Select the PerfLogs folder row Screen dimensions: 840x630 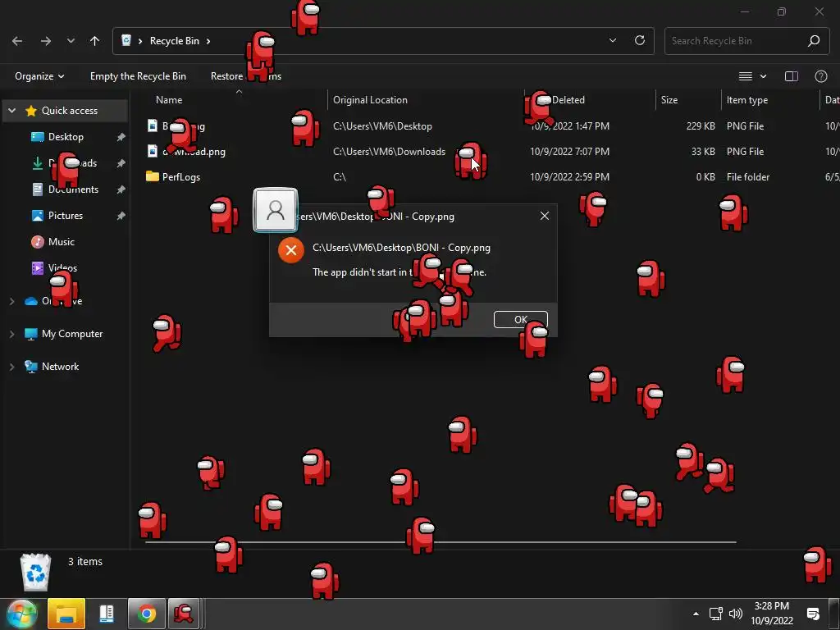tap(487, 177)
